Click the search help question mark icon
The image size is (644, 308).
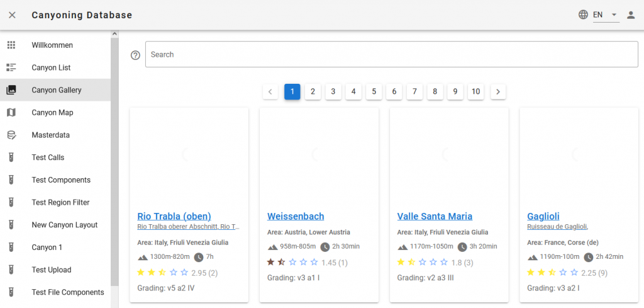(x=135, y=55)
